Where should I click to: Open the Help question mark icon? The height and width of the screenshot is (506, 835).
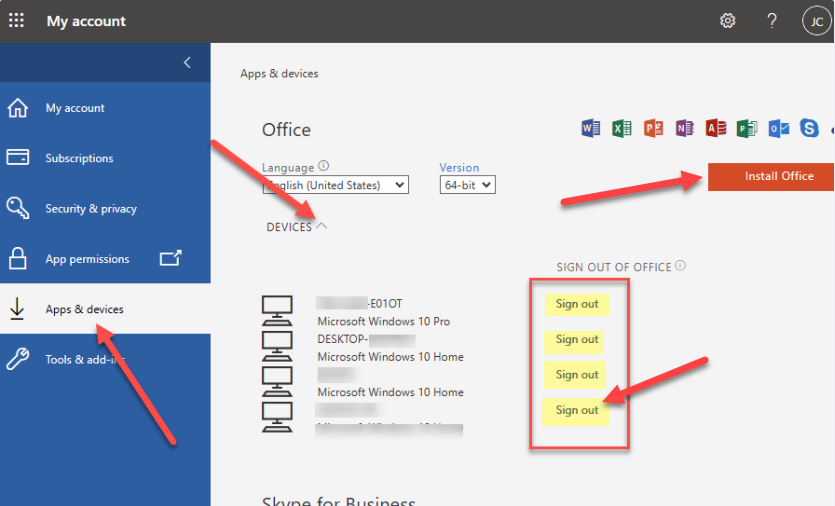point(772,21)
